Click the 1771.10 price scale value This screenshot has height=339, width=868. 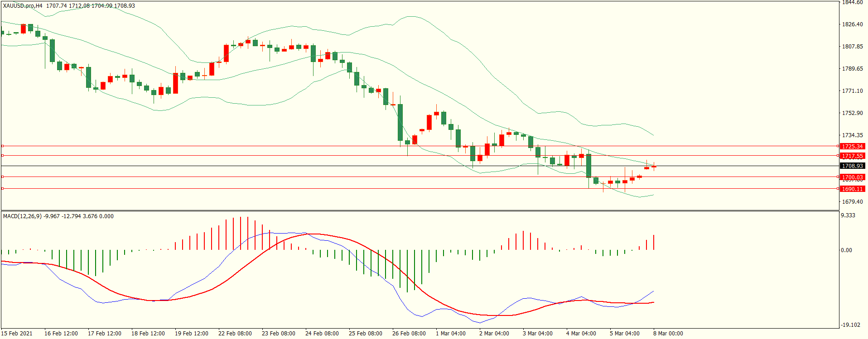point(852,91)
